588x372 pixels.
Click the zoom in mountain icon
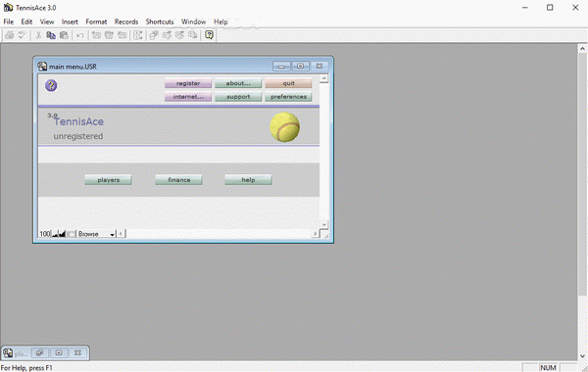[x=63, y=234]
